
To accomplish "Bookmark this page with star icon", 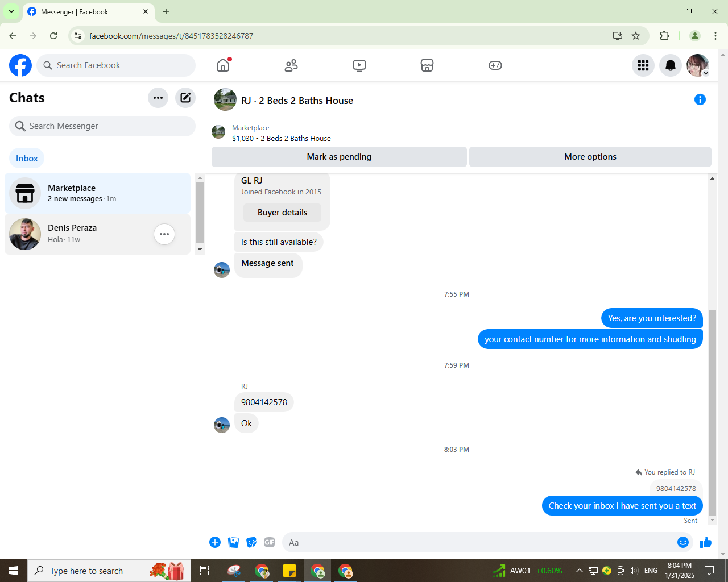I will [636, 36].
